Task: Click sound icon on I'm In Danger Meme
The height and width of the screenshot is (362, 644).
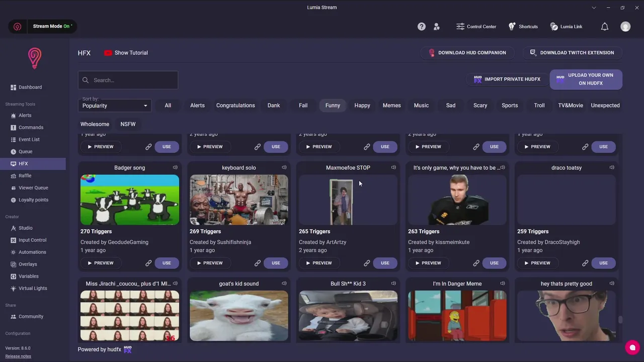Action: point(503,284)
